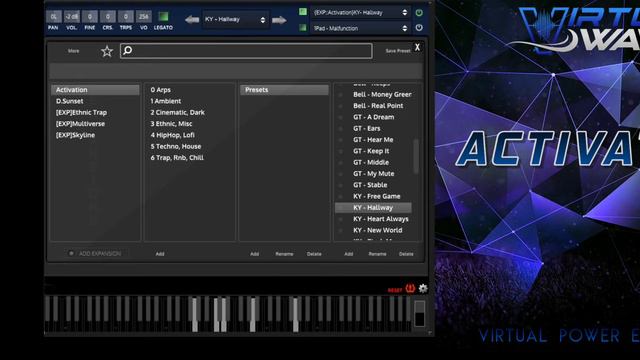The image size is (640, 360).
Task: Toggle favorite dot beside GT - Stable
Action: coord(340,185)
